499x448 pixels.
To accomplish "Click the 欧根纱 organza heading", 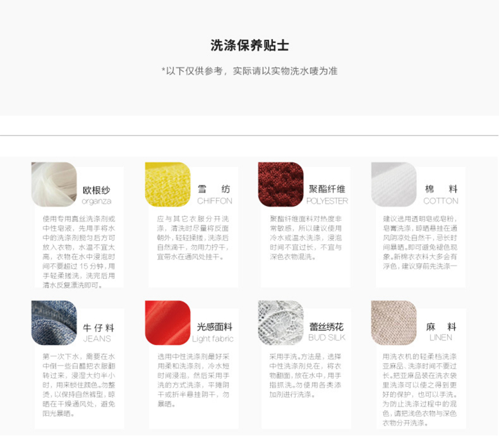I will (97, 195).
